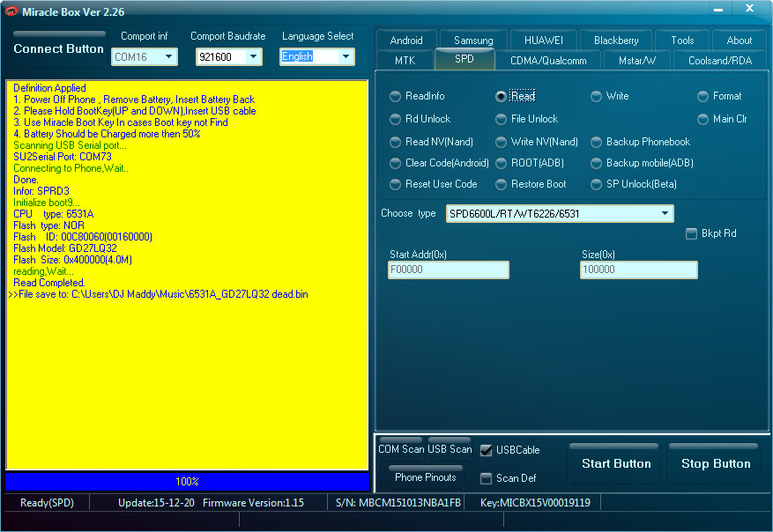Switch to the Blackberry tab

616,41
